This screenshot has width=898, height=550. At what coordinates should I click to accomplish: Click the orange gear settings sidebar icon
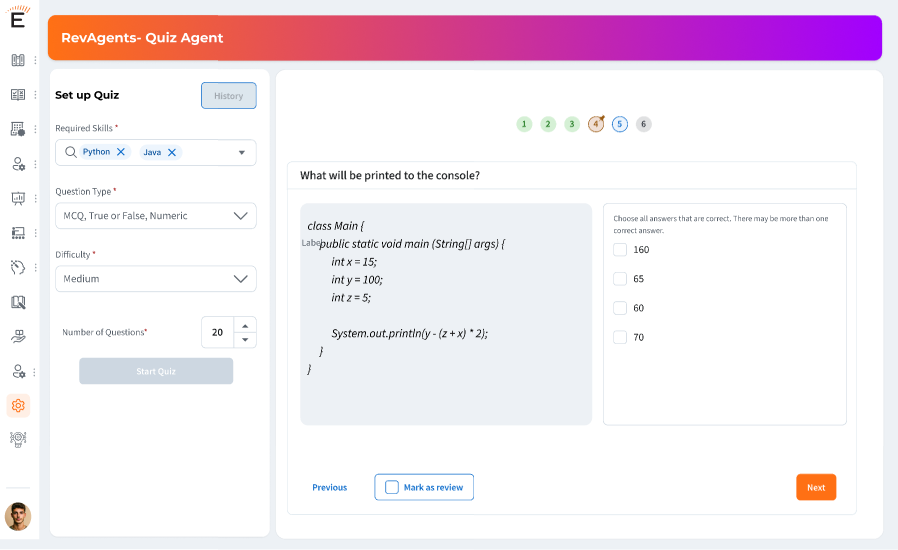click(18, 405)
